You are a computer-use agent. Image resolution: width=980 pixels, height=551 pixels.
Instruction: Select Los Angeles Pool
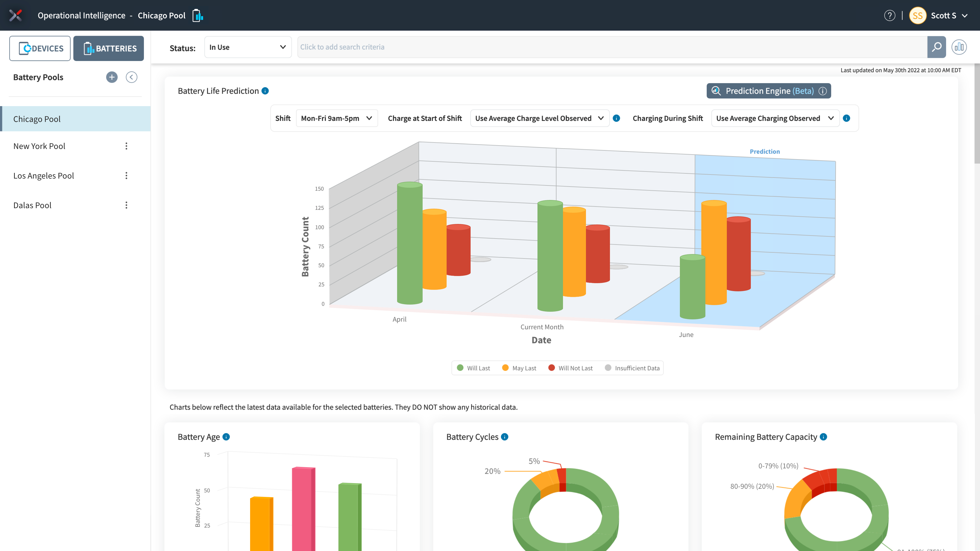pyautogui.click(x=43, y=176)
